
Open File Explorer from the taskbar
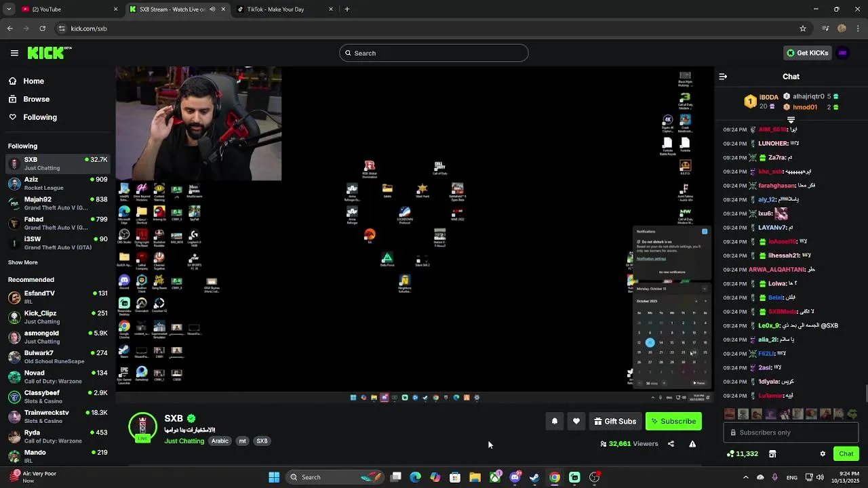475,477
